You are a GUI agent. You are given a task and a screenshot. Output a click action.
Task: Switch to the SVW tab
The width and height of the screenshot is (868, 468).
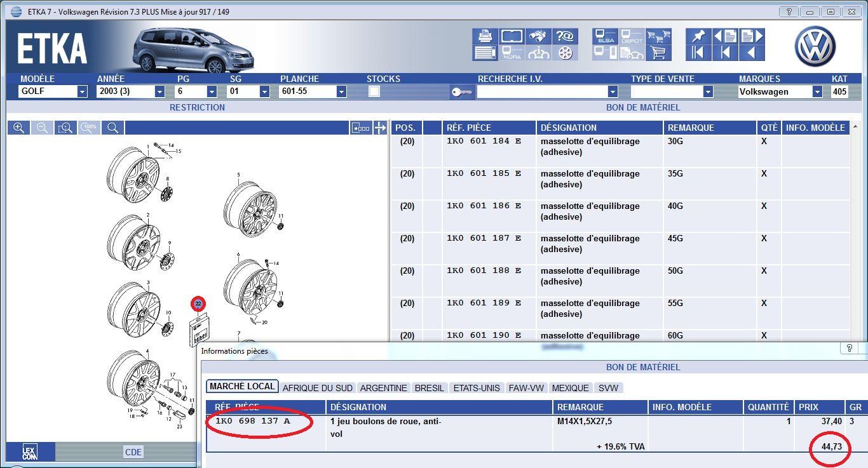(608, 388)
